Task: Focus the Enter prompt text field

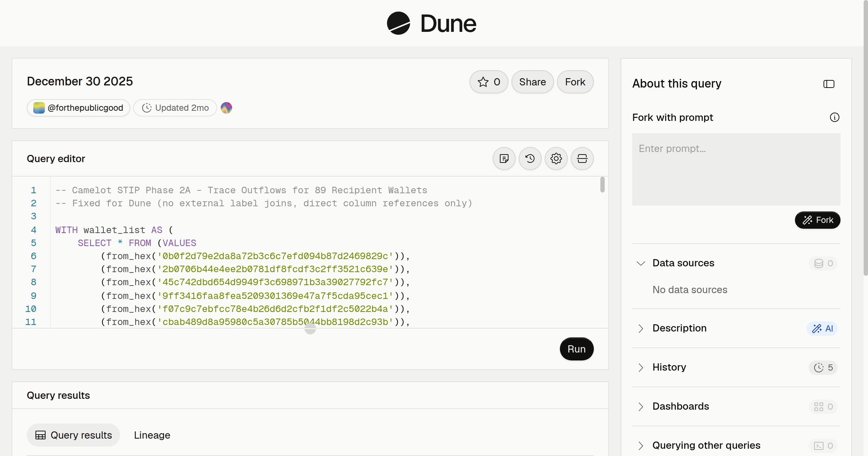Action: coord(736,169)
